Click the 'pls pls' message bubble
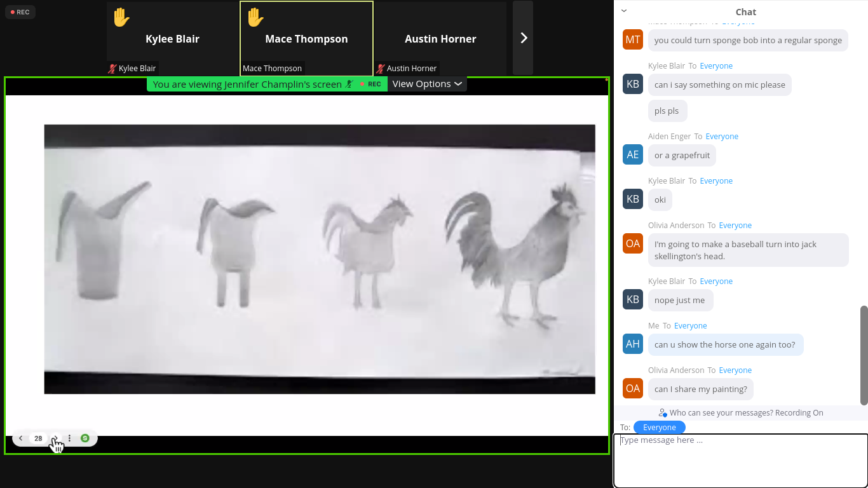The height and width of the screenshot is (488, 868). [668, 111]
